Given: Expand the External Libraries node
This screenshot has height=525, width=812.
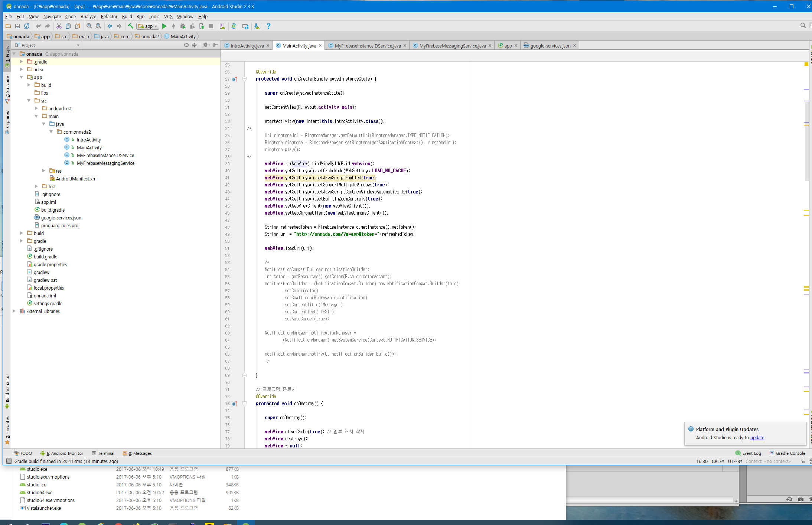Looking at the screenshot, I should click(14, 311).
